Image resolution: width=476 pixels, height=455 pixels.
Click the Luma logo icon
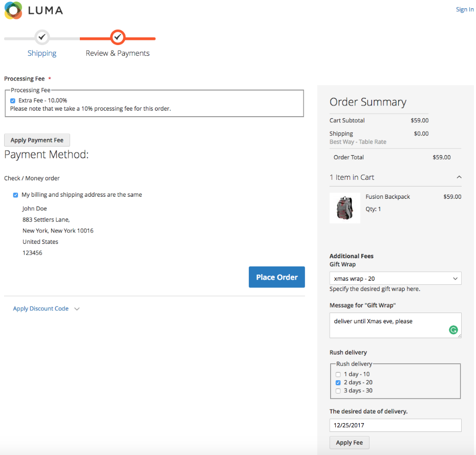(x=13, y=10)
